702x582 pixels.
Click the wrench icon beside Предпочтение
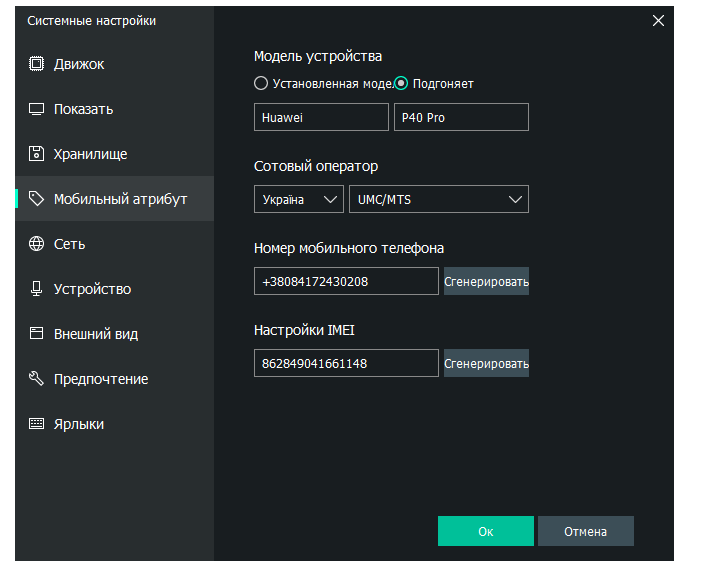click(x=36, y=379)
